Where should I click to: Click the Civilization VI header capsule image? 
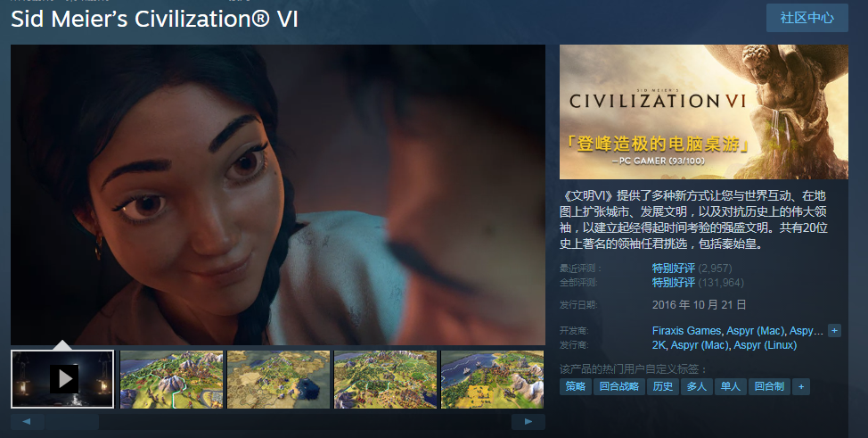704,112
